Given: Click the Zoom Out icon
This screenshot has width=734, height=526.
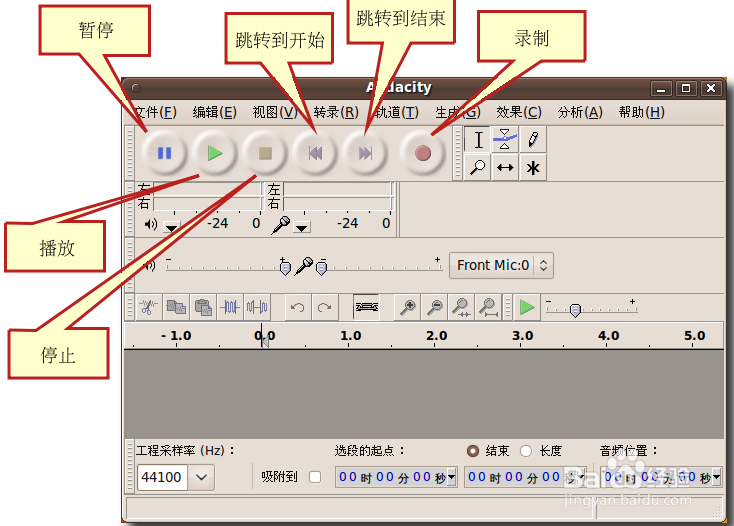Looking at the screenshot, I should point(434,307).
